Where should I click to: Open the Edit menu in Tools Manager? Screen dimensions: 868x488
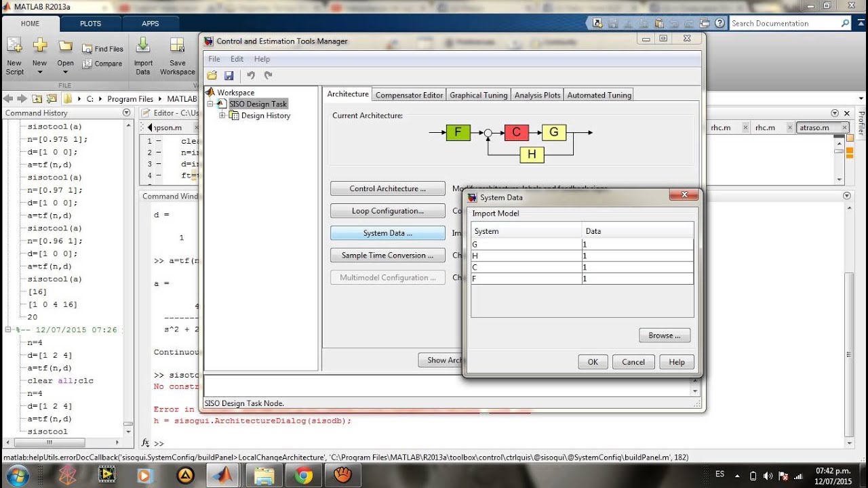[x=237, y=59]
